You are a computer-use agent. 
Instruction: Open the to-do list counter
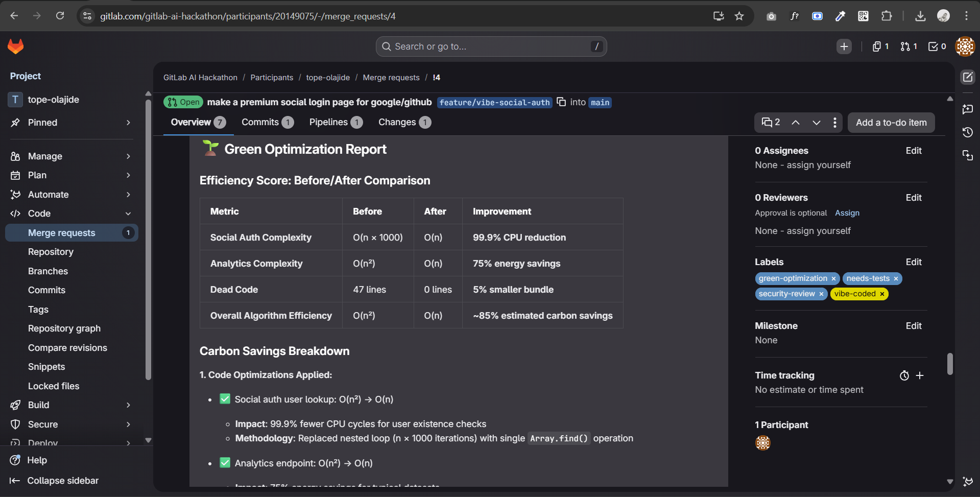(x=937, y=46)
